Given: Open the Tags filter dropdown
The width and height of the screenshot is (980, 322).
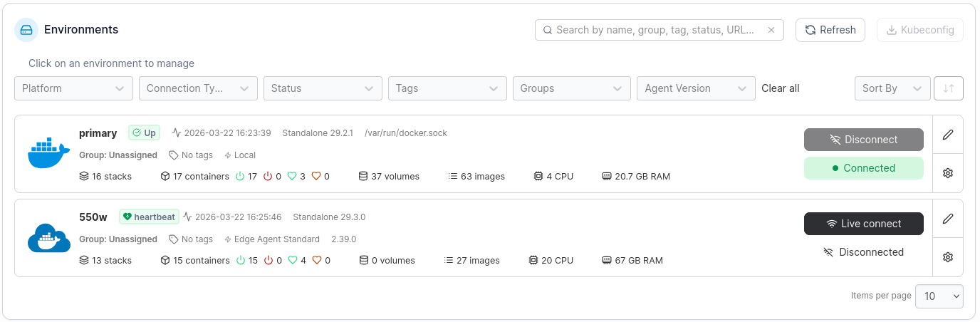Looking at the screenshot, I should click(x=447, y=88).
